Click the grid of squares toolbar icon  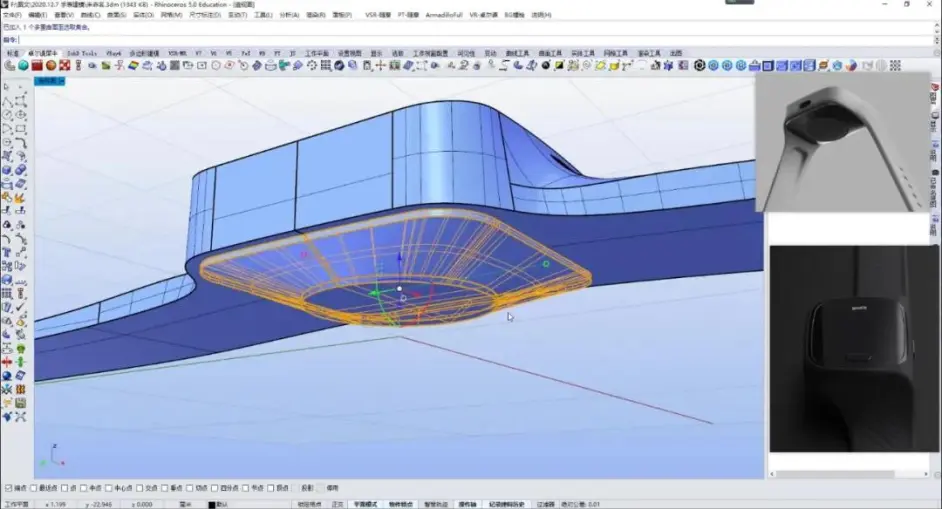(x=326, y=66)
